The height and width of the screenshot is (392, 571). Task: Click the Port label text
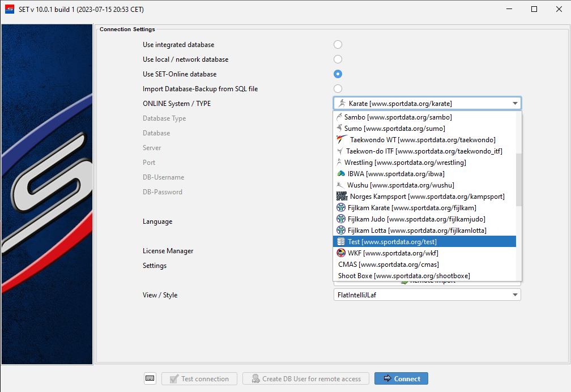149,163
